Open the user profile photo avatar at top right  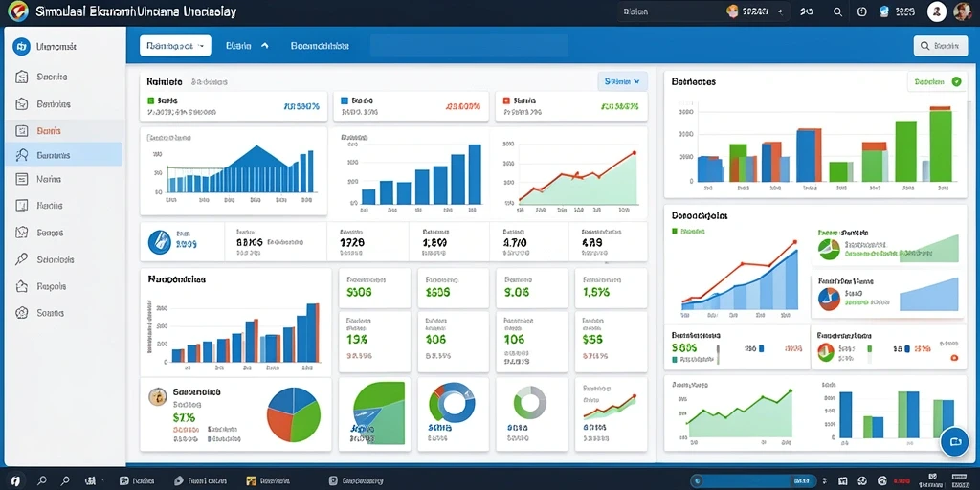click(963, 11)
